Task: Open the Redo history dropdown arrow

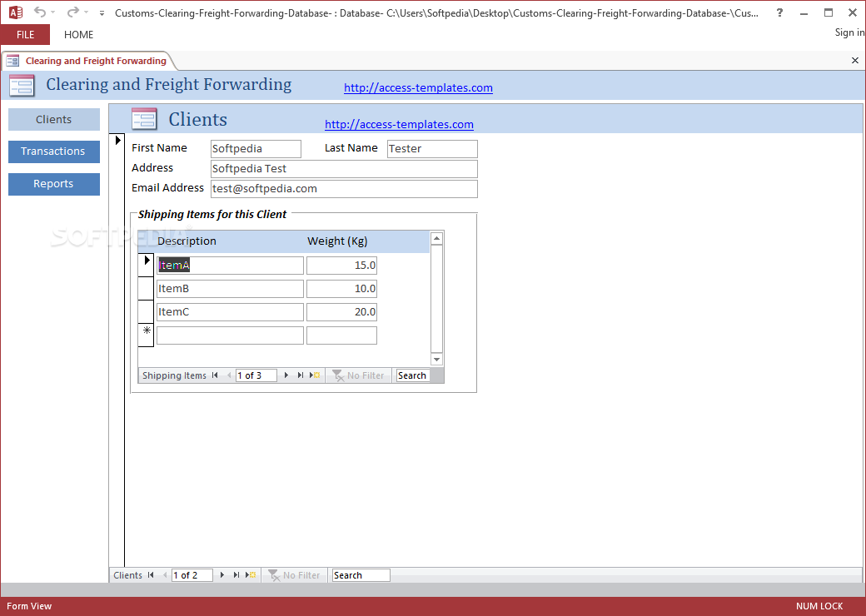Action: [x=86, y=12]
